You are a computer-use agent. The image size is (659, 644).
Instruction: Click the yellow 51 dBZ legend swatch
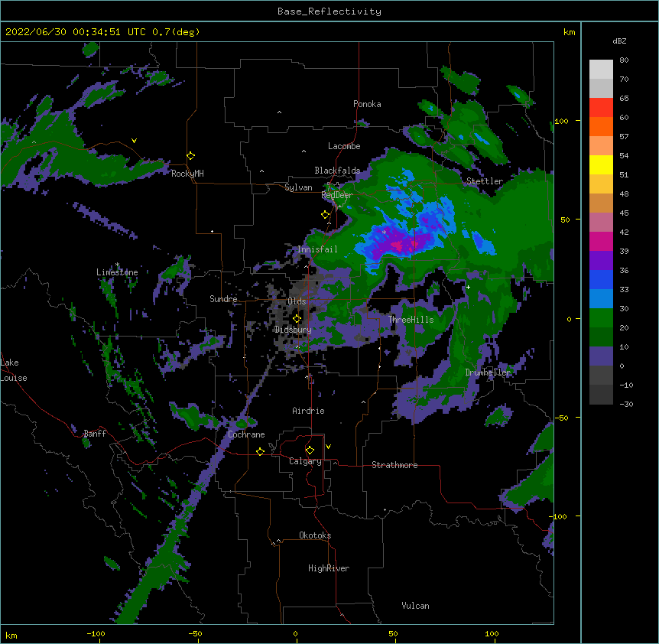(x=601, y=164)
